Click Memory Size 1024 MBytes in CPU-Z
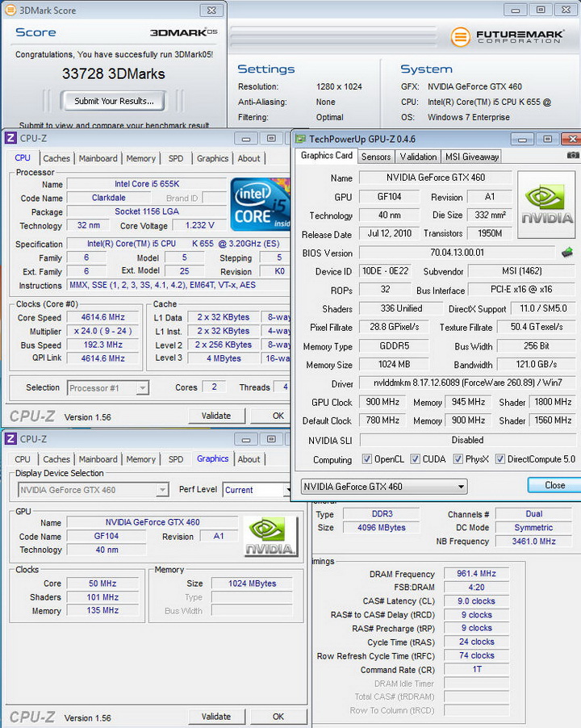This screenshot has width=581, height=728. (x=252, y=584)
